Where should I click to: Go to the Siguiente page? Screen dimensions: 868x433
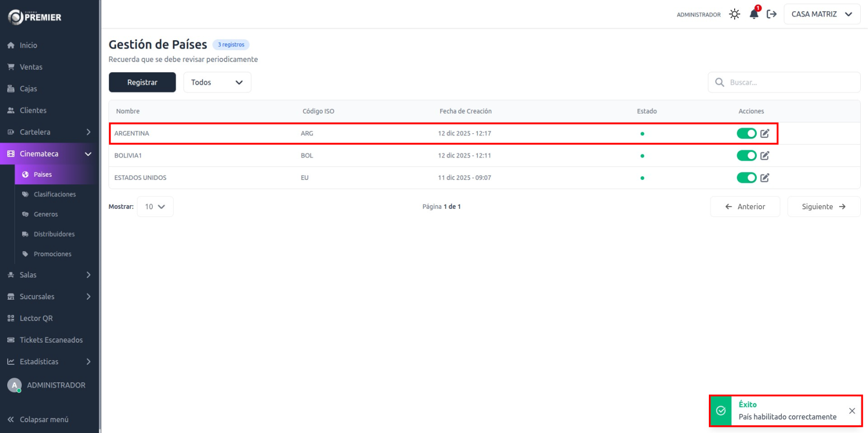(824, 207)
